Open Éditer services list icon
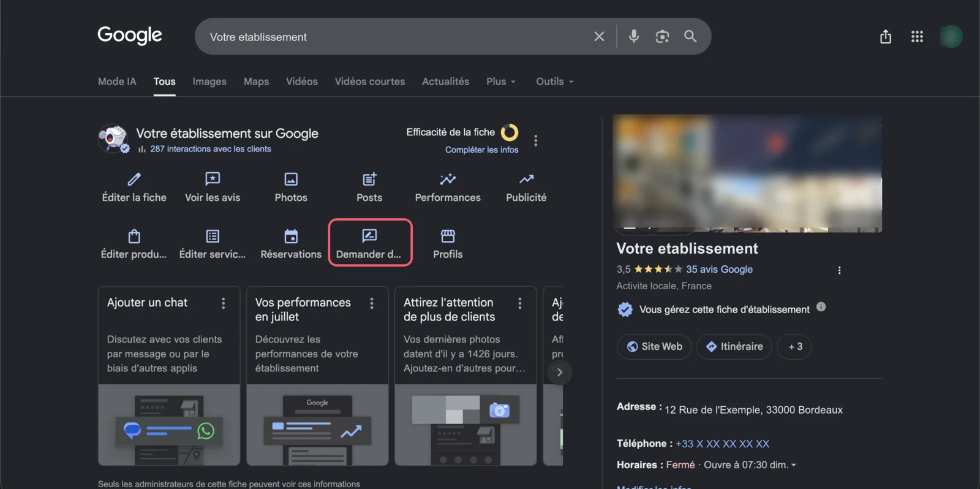Viewport: 980px width, 489px height. (x=213, y=236)
